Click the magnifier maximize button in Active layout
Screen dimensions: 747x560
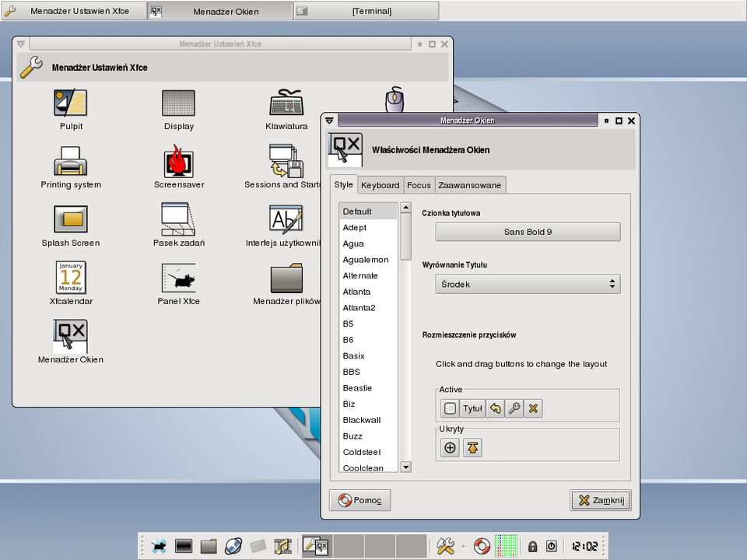click(x=514, y=408)
